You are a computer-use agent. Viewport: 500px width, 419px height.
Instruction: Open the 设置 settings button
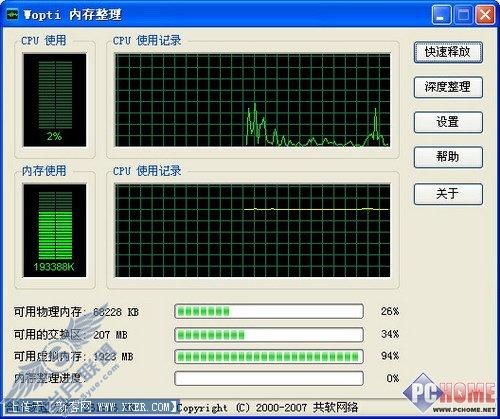click(x=448, y=122)
